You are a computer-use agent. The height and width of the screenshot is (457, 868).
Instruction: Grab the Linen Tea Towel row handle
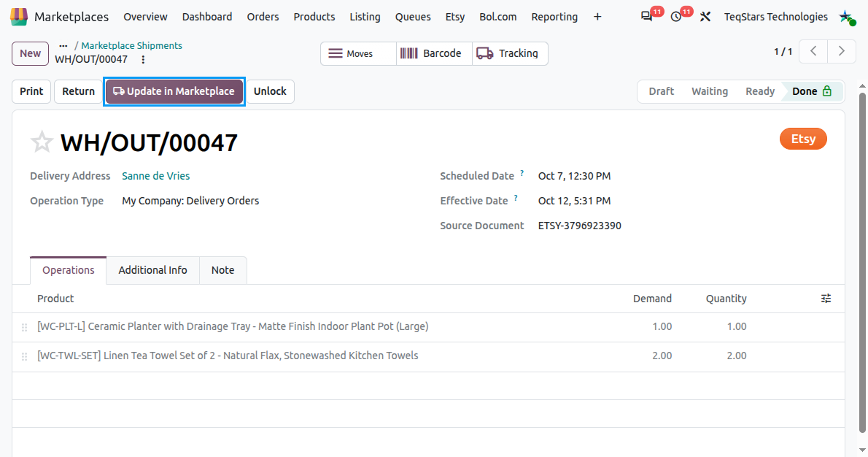24,357
